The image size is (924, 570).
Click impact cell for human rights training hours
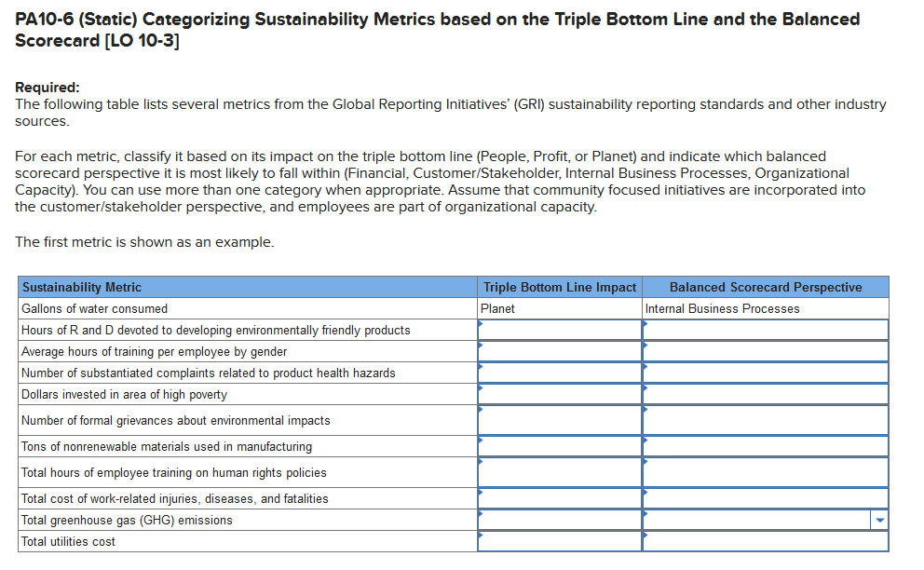tap(559, 472)
